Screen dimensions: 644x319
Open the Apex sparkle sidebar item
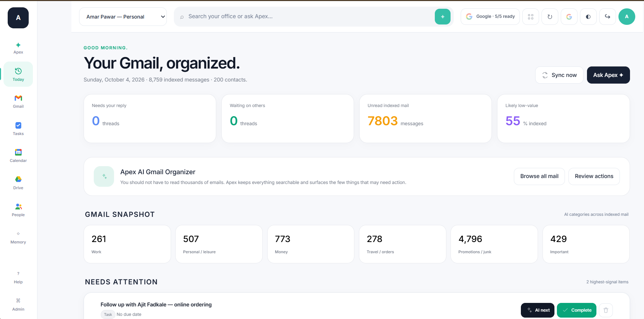point(18,48)
